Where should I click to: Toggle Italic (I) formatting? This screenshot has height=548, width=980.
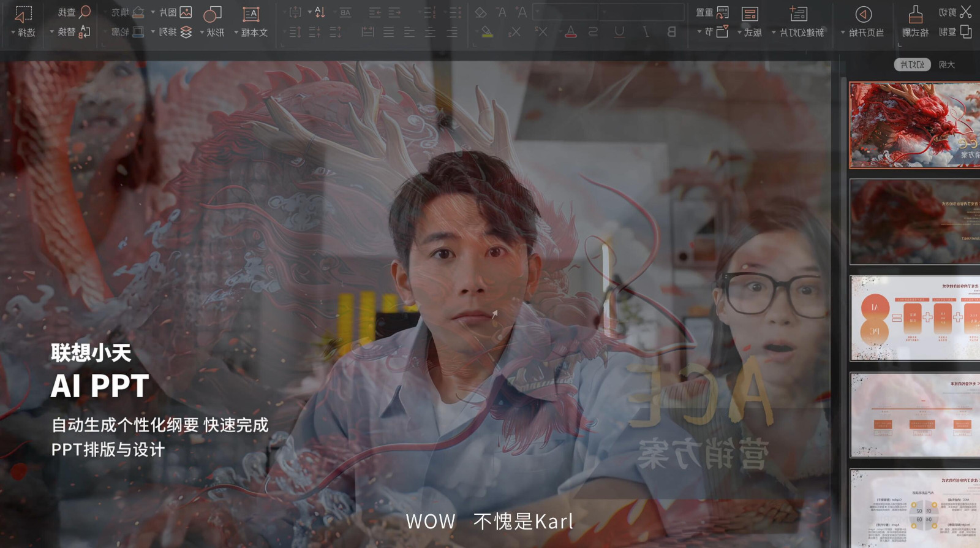coord(646,32)
